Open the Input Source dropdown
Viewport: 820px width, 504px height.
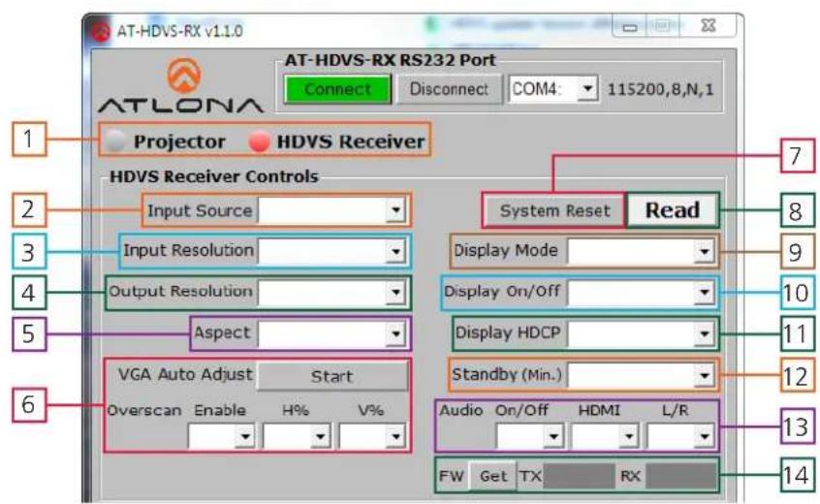(x=332, y=210)
